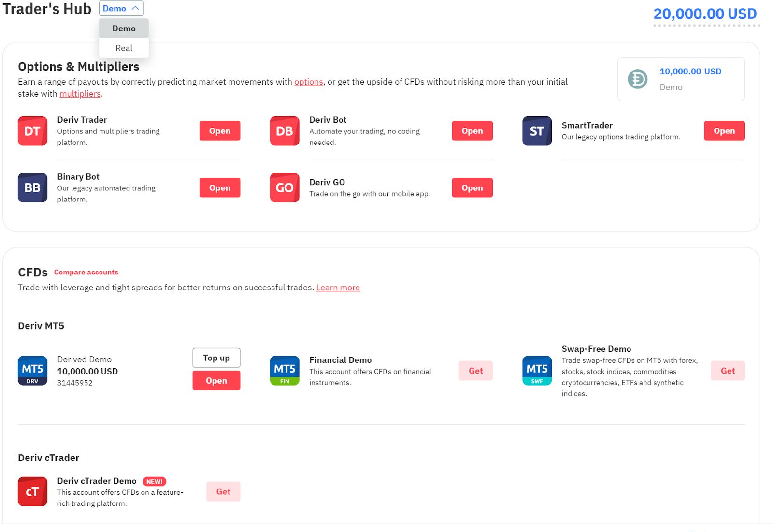Click the SmartTrader ST icon
The height and width of the screenshot is (532, 773).
coord(537,131)
